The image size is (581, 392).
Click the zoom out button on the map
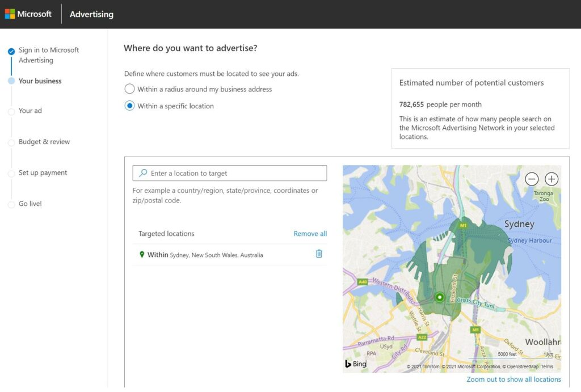(532, 179)
